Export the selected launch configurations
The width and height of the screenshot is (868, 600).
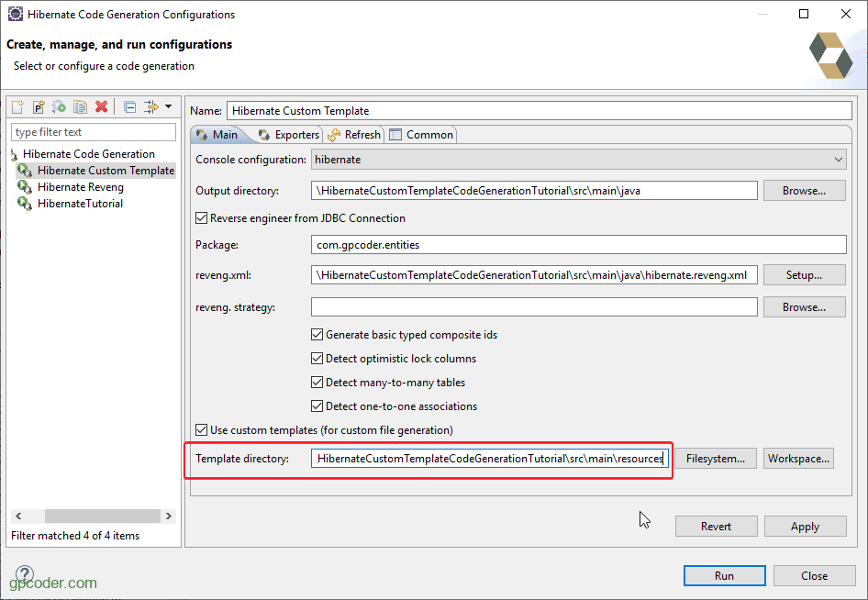pos(58,107)
